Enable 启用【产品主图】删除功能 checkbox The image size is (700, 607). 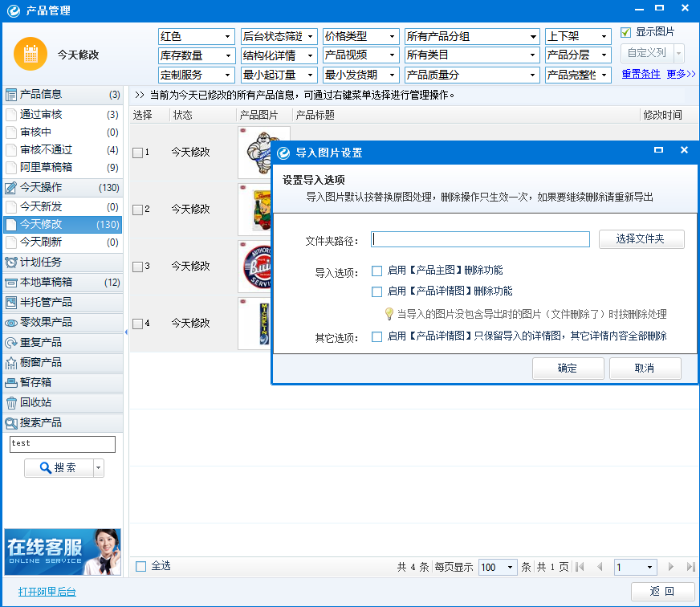point(376,271)
